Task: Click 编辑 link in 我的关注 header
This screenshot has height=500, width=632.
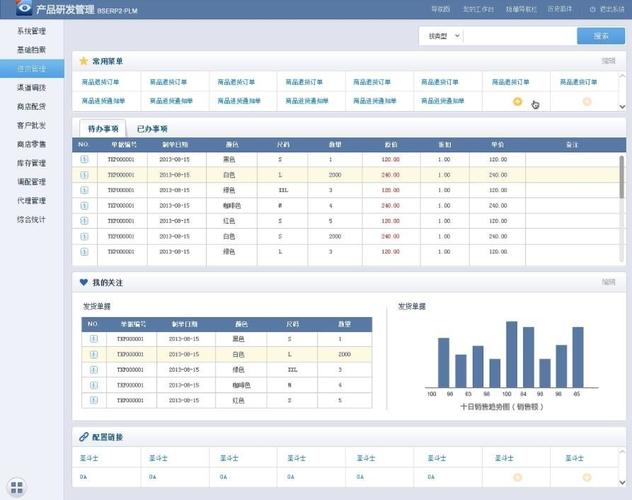Action: 609,282
